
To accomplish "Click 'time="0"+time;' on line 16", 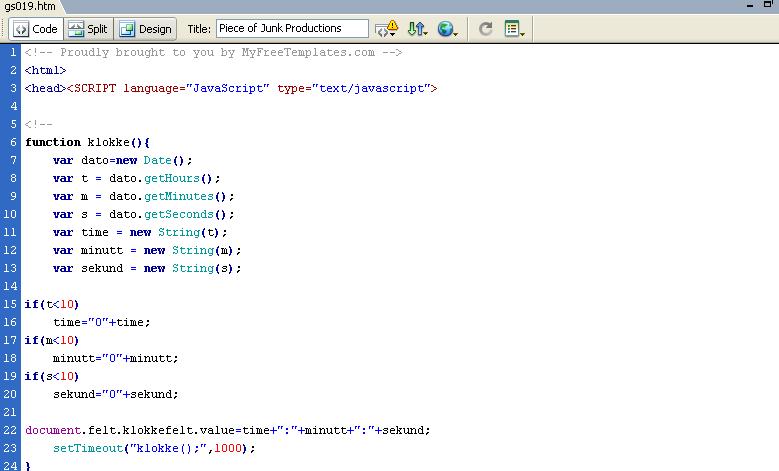I will [x=101, y=322].
